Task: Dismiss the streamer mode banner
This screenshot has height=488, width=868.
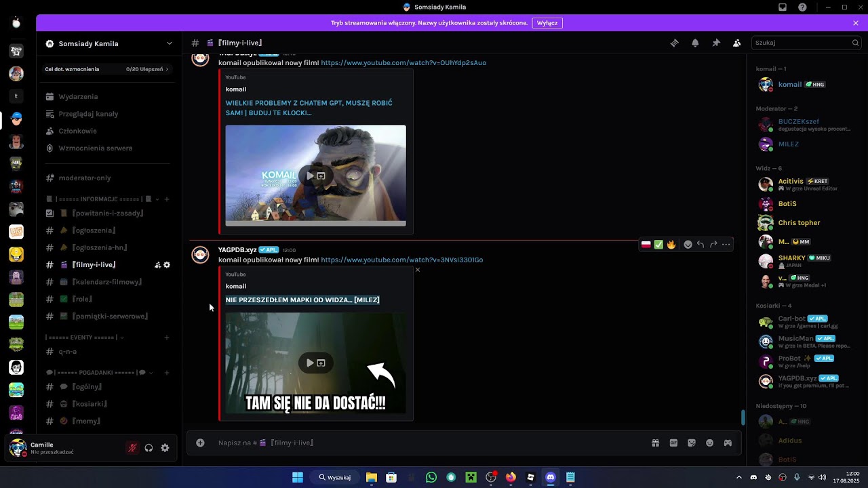Action: 856,23
